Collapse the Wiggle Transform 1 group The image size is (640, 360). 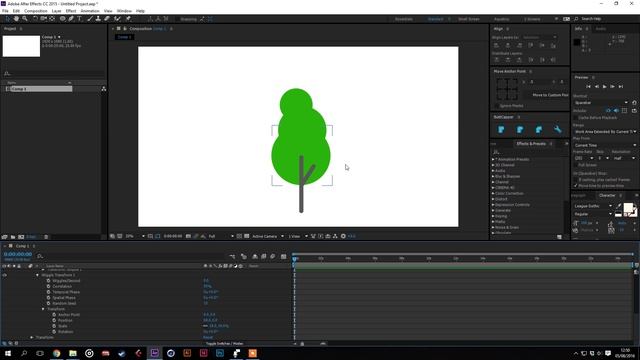click(x=38, y=275)
